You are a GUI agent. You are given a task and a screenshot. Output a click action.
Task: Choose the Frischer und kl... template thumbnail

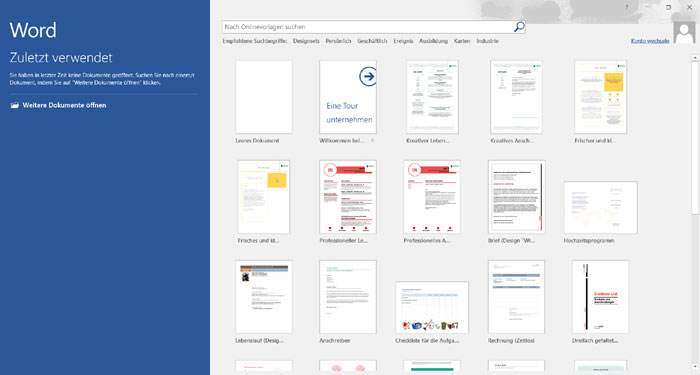600,97
